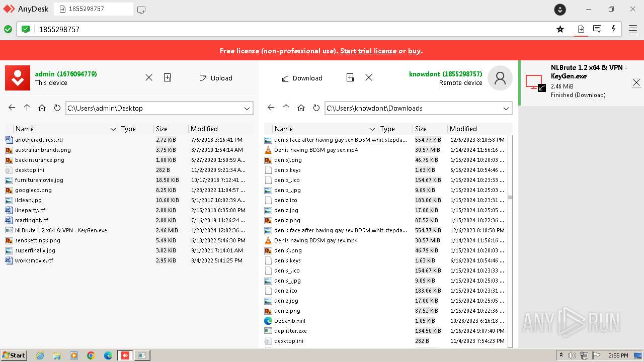The height and width of the screenshot is (362, 644).
Task: Click AnyDesk taskbar button
Action: pyautogui.click(x=125, y=355)
